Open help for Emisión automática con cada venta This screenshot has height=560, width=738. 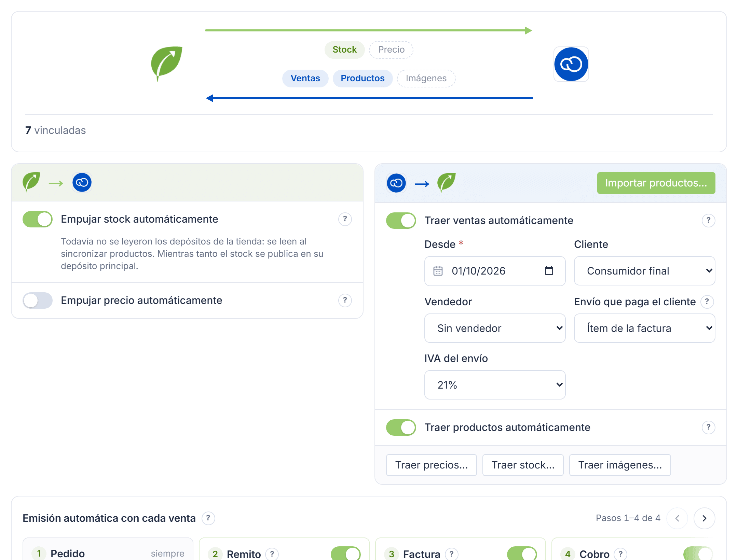pos(208,518)
